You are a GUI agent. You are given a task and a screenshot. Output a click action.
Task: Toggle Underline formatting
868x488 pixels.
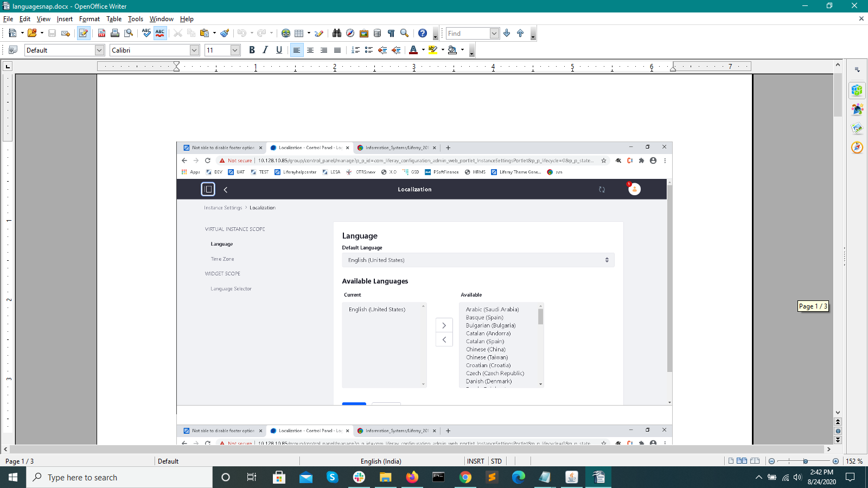coord(279,50)
